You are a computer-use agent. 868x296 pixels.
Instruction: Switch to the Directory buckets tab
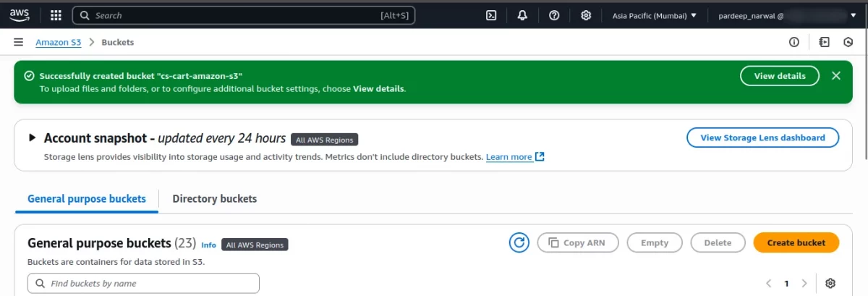tap(214, 198)
